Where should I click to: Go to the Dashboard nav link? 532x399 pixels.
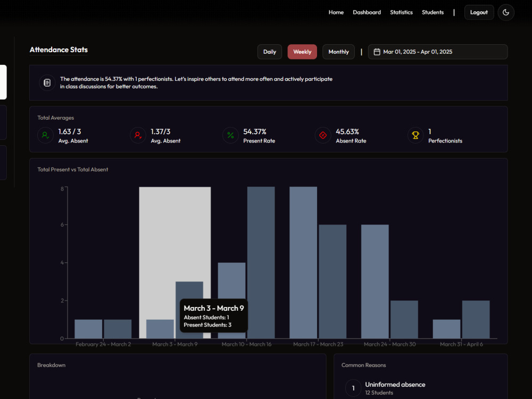point(367,13)
